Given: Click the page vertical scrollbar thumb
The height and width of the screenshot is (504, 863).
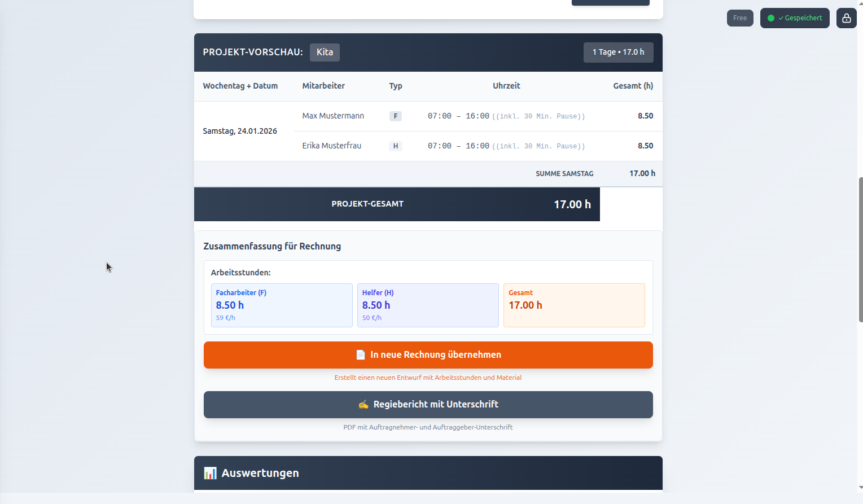Looking at the screenshot, I should (x=860, y=249).
